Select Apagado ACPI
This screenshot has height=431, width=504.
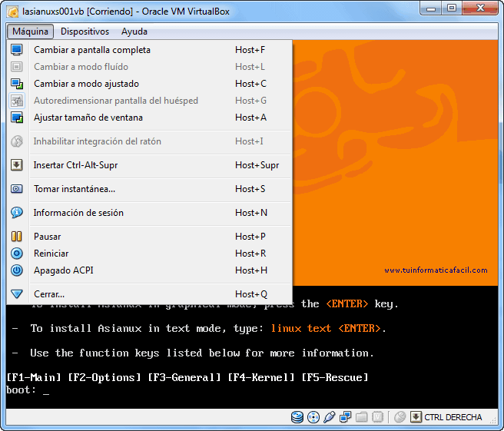150,270
